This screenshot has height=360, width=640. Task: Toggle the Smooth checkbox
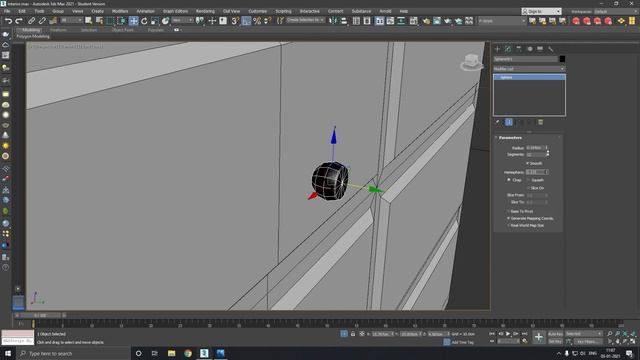tap(528, 163)
